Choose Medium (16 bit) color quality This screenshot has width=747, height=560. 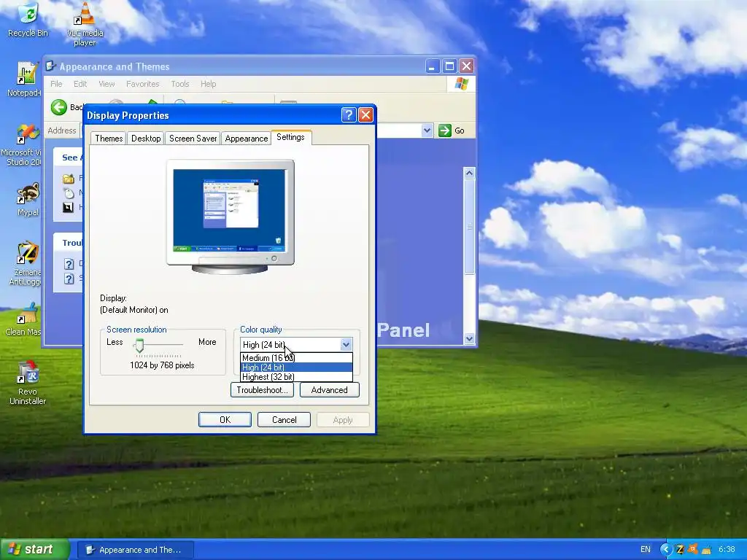coord(296,357)
